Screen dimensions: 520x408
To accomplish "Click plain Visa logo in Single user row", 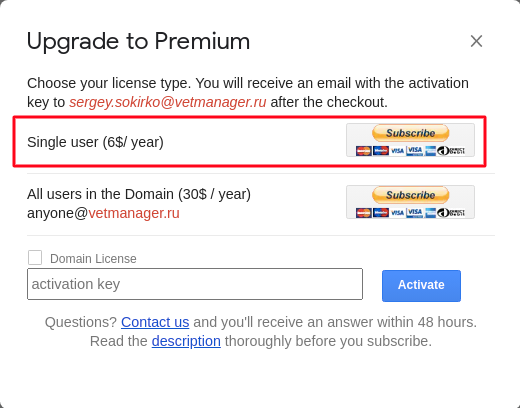I will click(397, 151).
